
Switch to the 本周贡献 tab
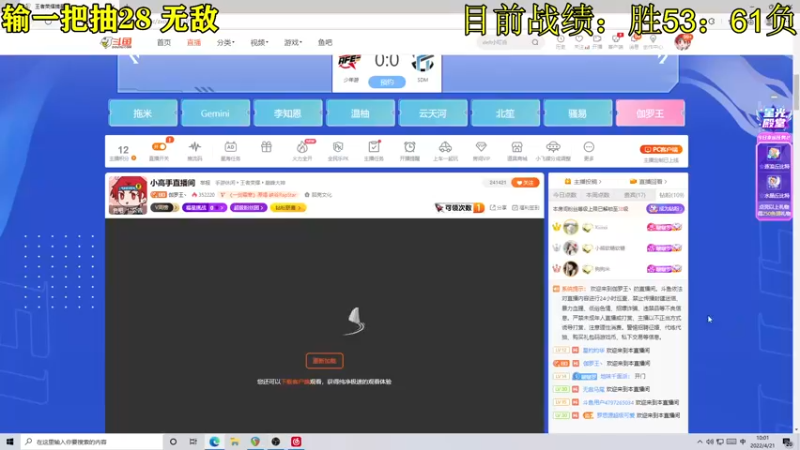[x=598, y=195]
